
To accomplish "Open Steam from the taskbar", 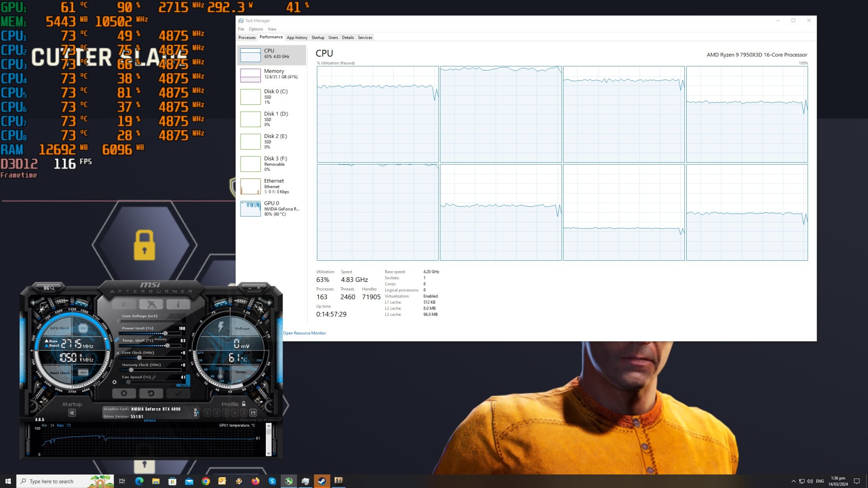I will pyautogui.click(x=322, y=481).
